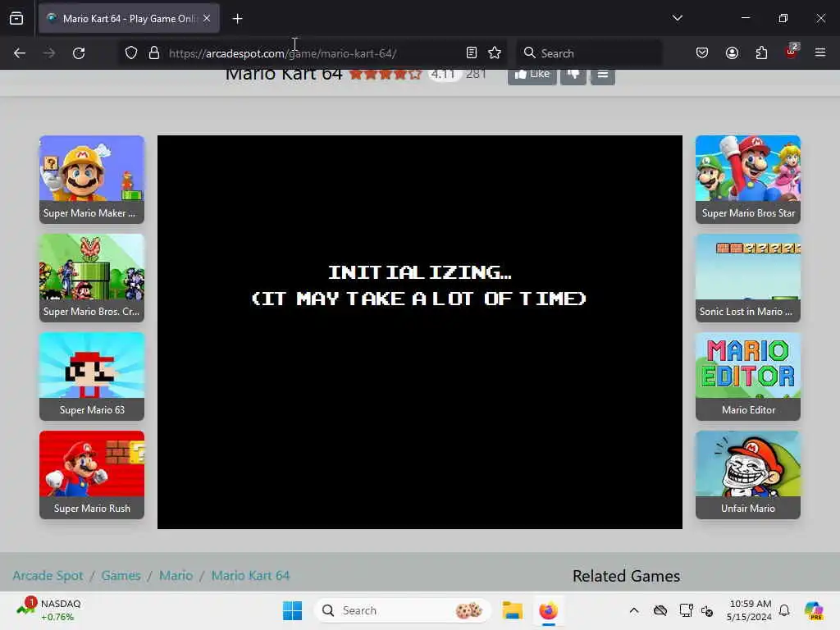Close the Mario Kart 64 tab

[207, 18]
